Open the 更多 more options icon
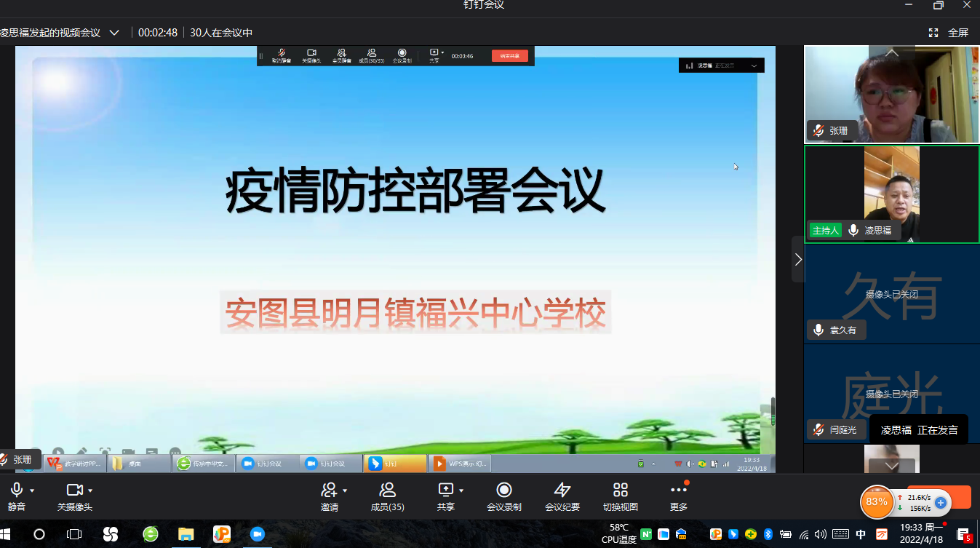The image size is (980, 548). [678, 490]
